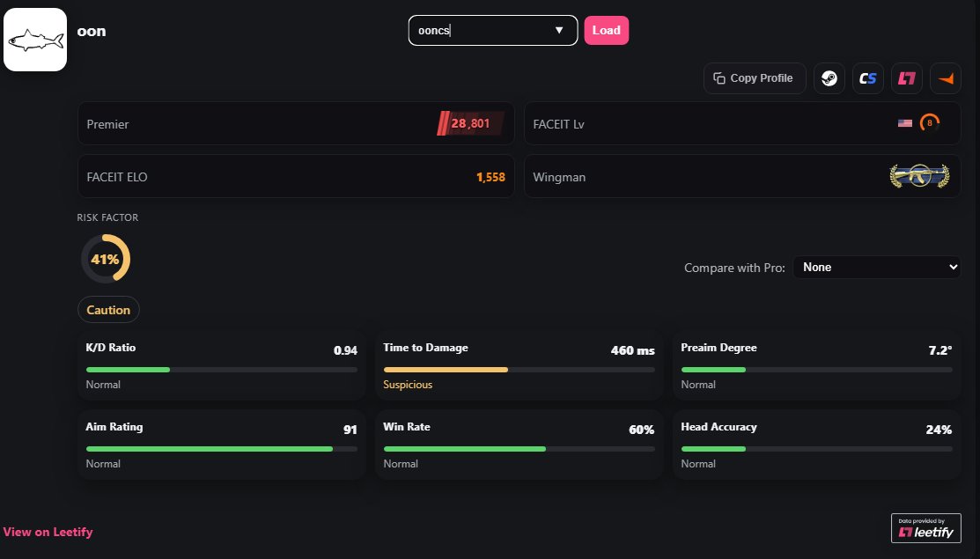Click the FACEIT level 8 badge
980x559 pixels.
click(930, 123)
